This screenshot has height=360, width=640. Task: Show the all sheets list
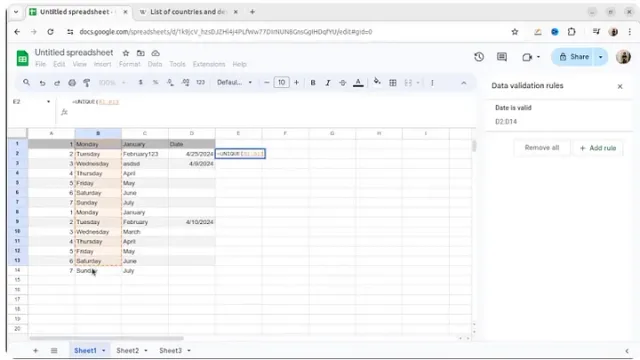[x=54, y=351]
